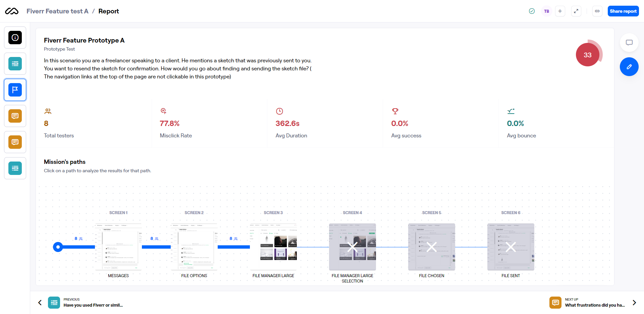This screenshot has height=314, width=644.
Task: Go to previous block with left arrow
Action: [x=40, y=303]
